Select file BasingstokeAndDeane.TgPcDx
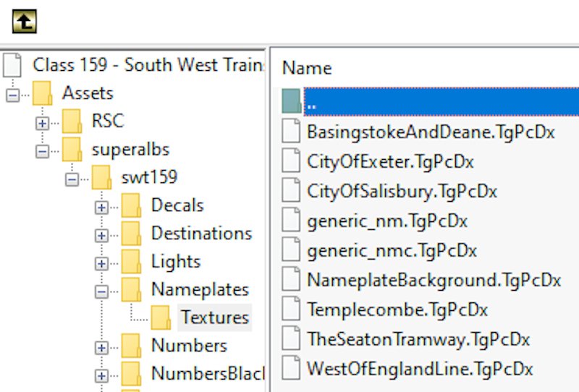The image size is (579, 392). (431, 132)
